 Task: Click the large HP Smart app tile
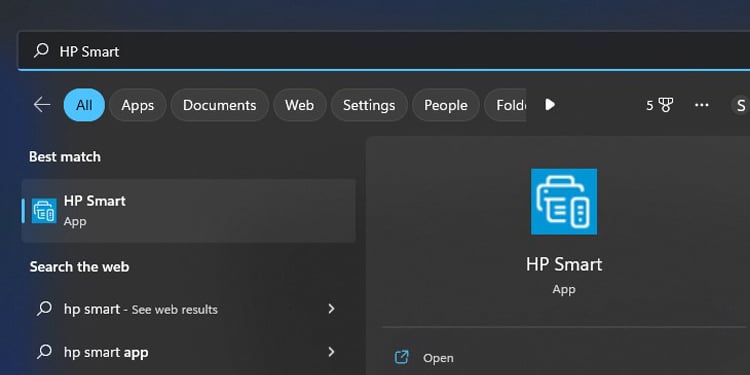click(x=564, y=201)
